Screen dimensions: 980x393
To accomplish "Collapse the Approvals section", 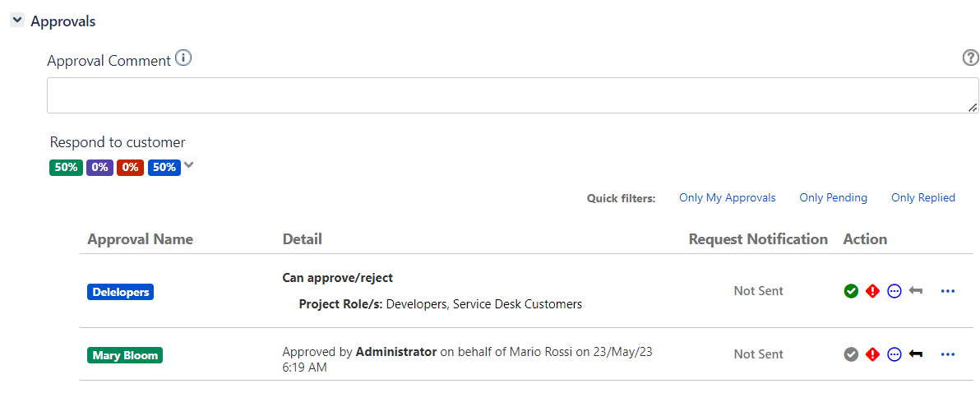I will [17, 21].
